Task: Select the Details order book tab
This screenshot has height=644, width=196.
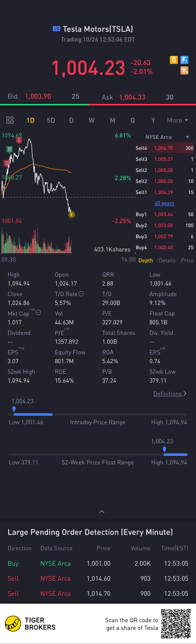Action: coord(167,261)
